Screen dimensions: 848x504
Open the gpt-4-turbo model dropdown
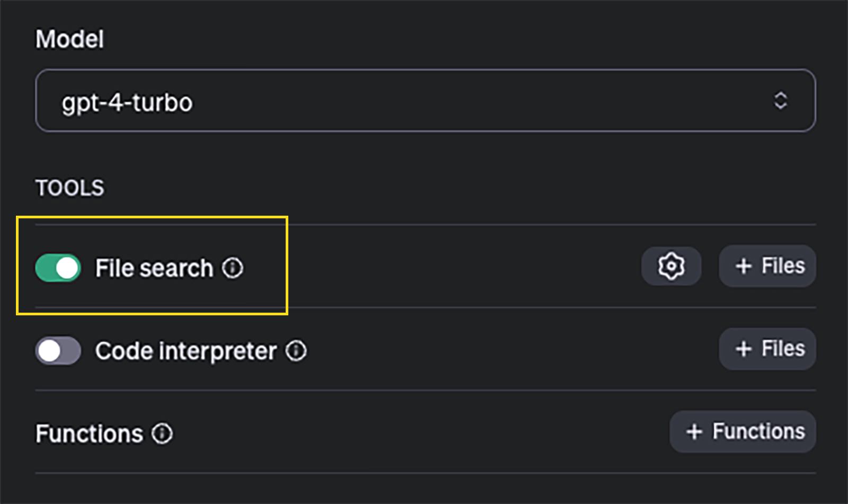pos(425,101)
